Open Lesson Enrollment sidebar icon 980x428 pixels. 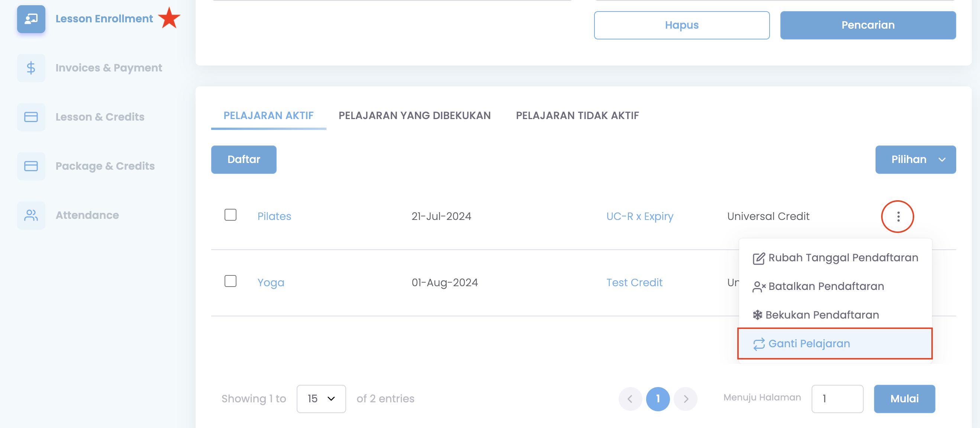pos(31,19)
